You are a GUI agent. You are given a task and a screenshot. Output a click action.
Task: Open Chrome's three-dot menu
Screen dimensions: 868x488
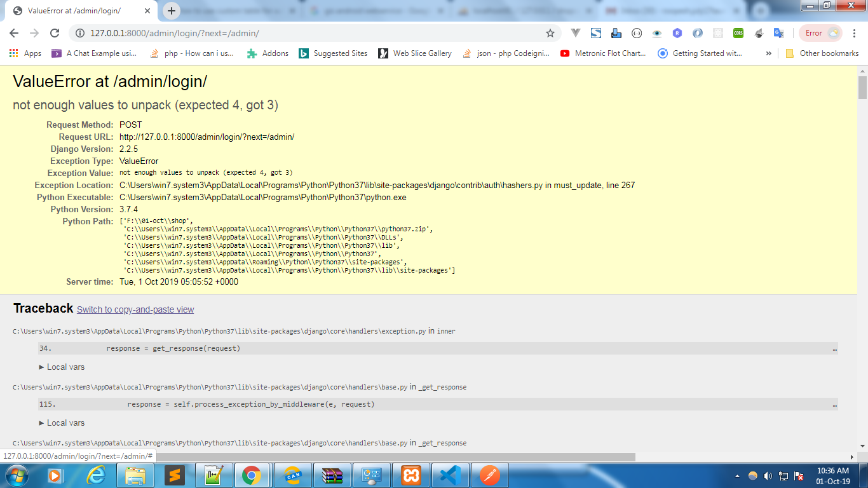pos(855,32)
